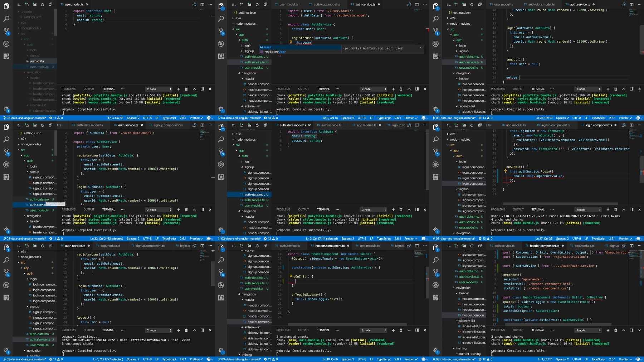Click the branch name in Ln 3, Col 18 window
The width and height of the screenshot is (644, 362).
click(24, 118)
